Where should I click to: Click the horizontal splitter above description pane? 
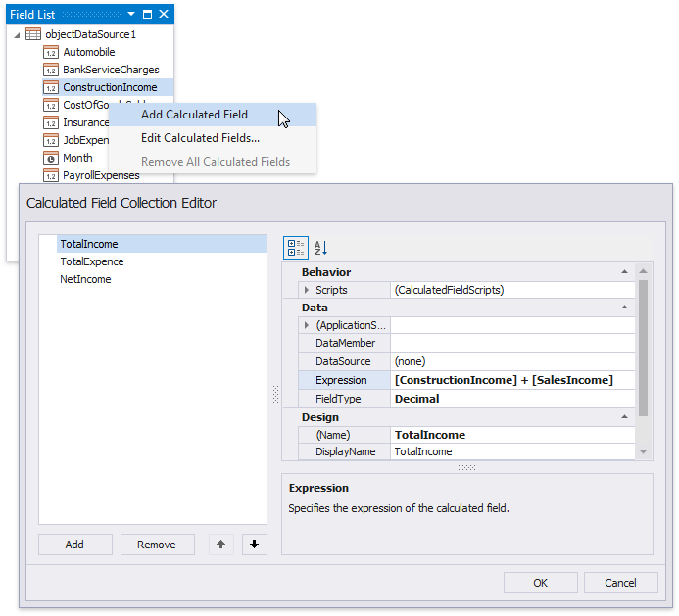click(466, 467)
